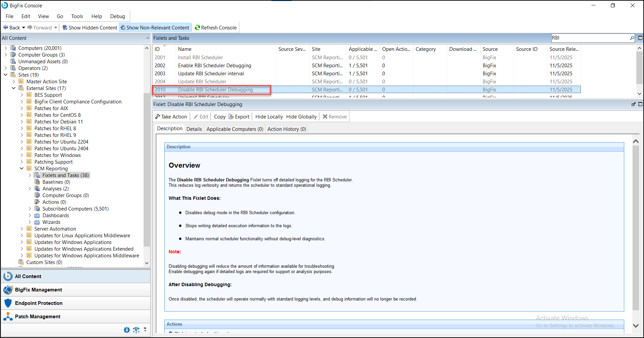Click inside the RBI search field
The height and width of the screenshot is (338, 644).
589,38
